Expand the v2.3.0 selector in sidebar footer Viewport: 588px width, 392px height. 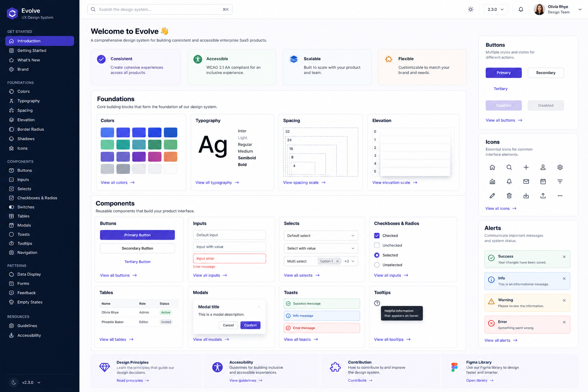pyautogui.click(x=31, y=382)
